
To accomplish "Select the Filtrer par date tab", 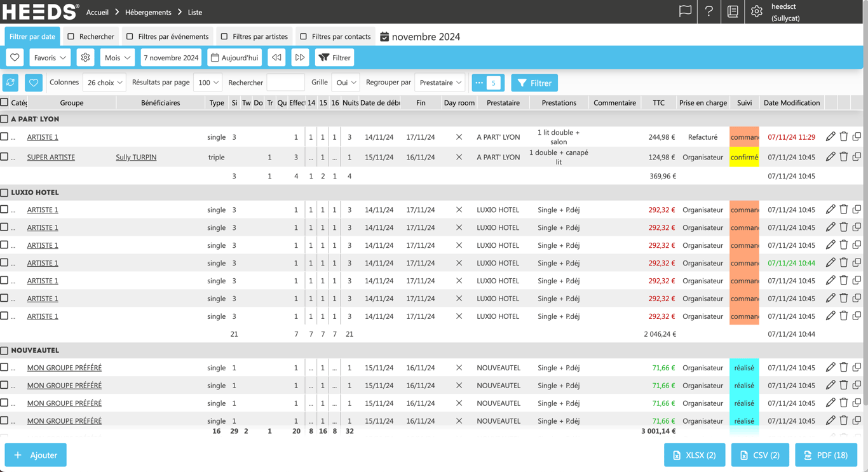I will tap(32, 36).
